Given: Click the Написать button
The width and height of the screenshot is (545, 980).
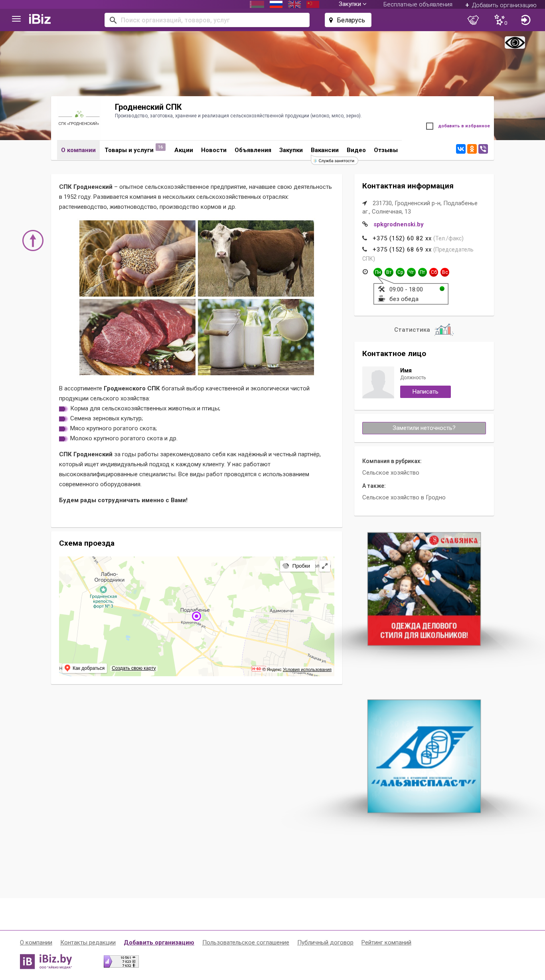Looking at the screenshot, I should pyautogui.click(x=425, y=392).
